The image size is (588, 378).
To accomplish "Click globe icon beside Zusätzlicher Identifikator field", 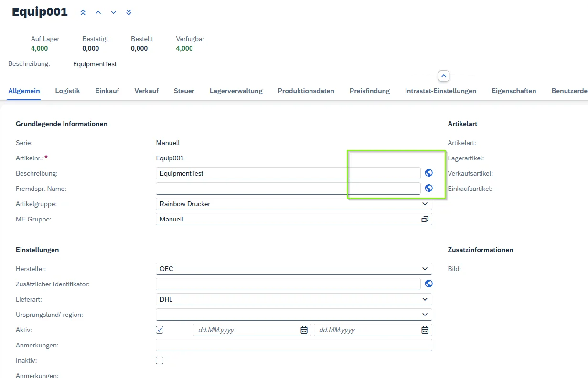I will point(428,284).
